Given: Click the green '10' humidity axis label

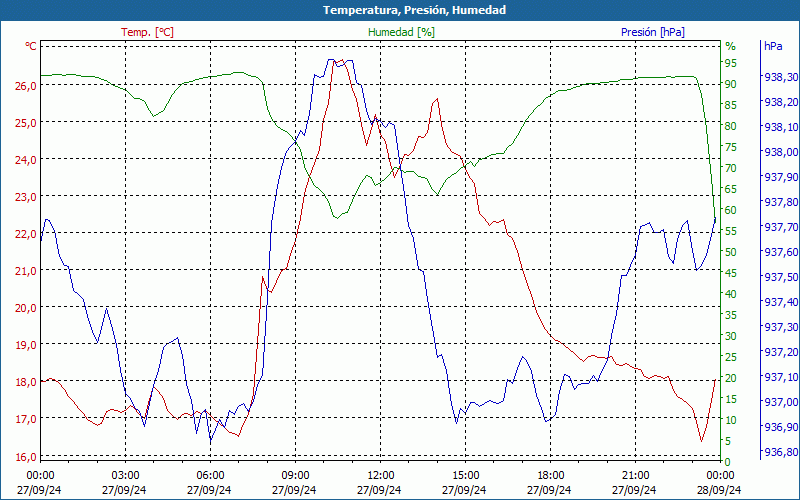Looking at the screenshot, I should 731,420.
